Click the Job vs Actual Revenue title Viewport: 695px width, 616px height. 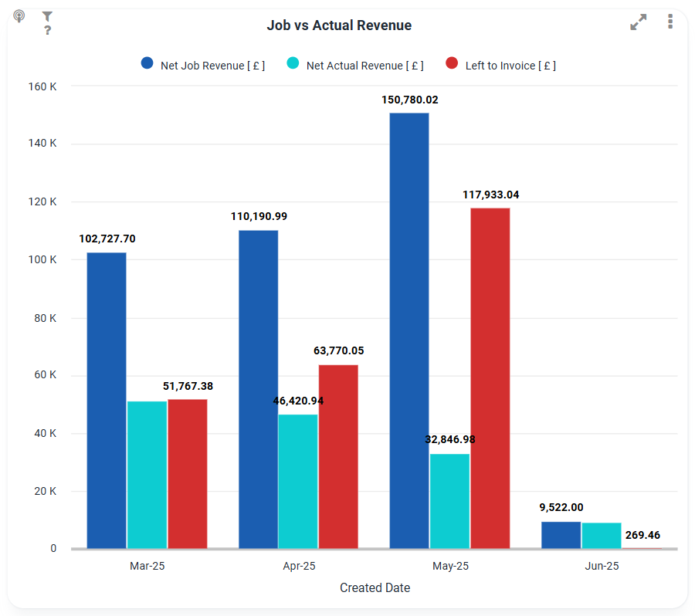[x=339, y=25]
